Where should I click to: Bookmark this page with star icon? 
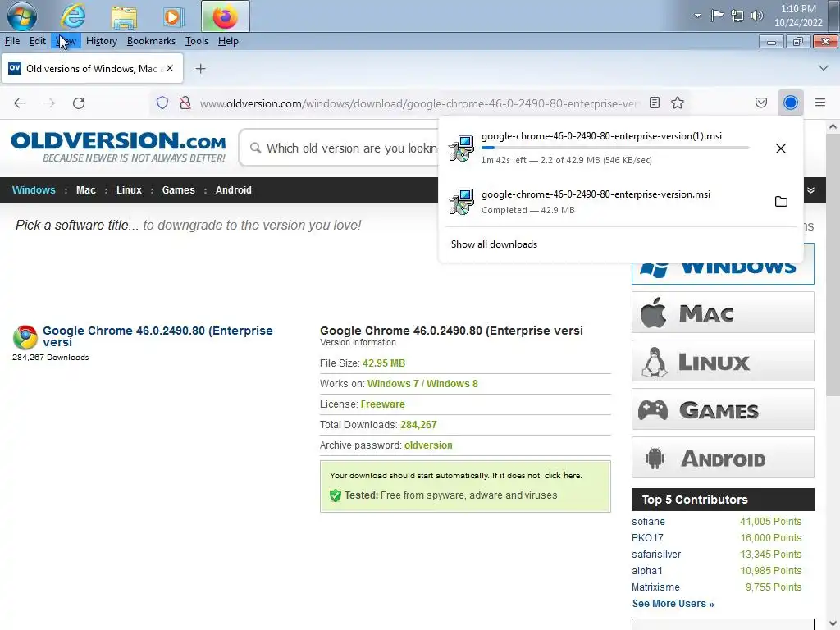678,103
